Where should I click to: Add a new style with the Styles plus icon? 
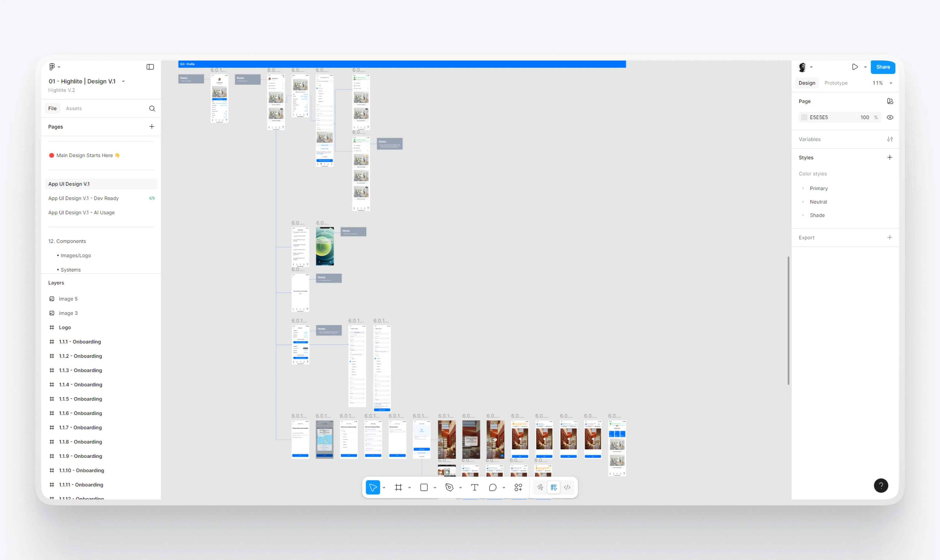tap(890, 157)
